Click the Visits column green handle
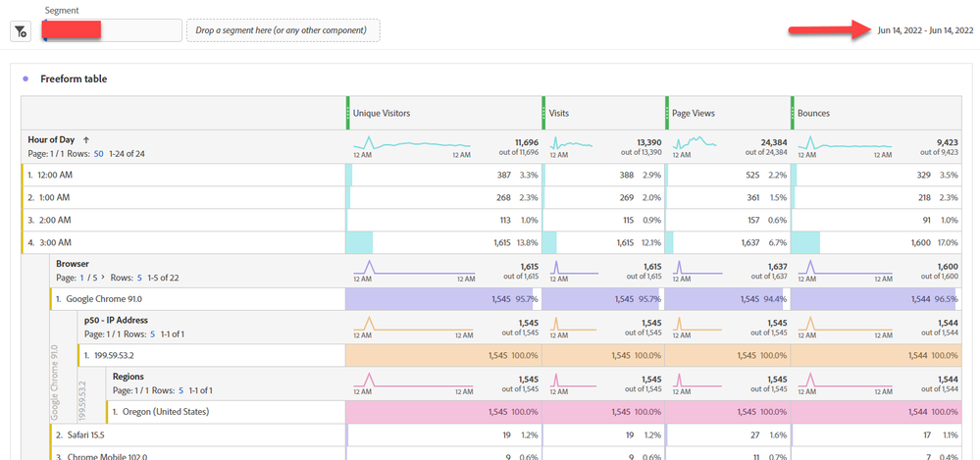 543,113
